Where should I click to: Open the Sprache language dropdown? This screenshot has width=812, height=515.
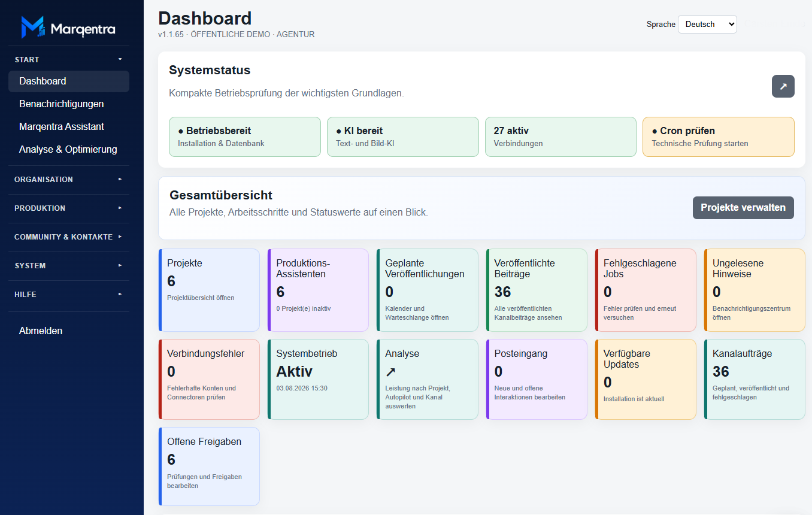point(707,24)
